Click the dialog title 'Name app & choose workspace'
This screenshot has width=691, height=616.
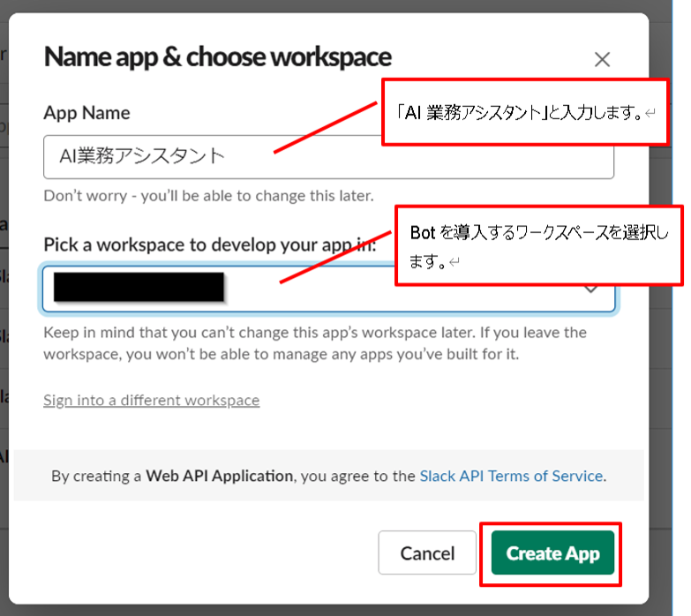(x=218, y=57)
